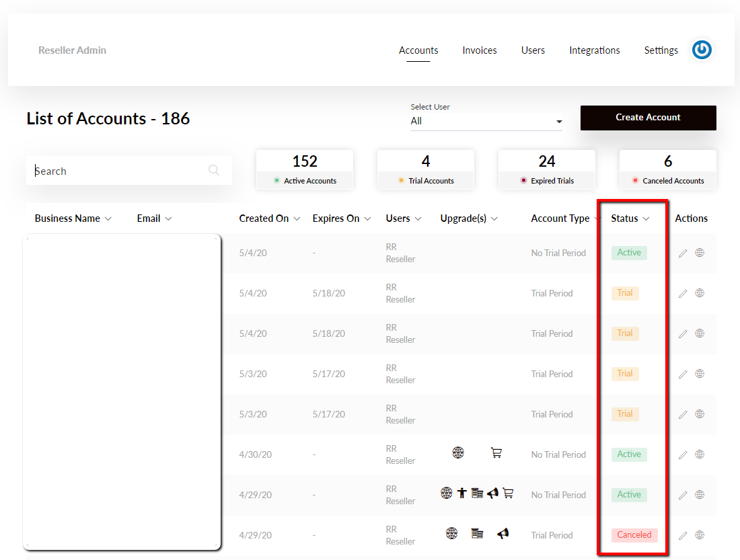Screen dimensions: 740x560
Task: Click the Actions column header
Action: [691, 218]
